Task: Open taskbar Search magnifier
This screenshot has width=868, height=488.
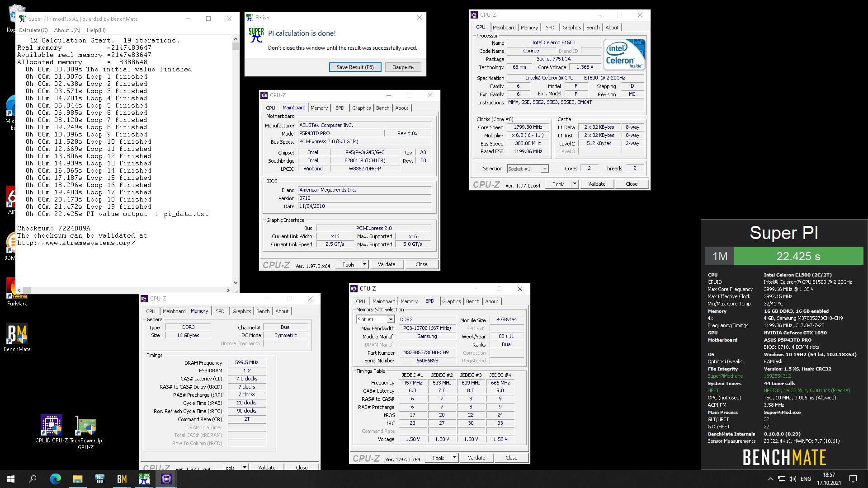Action: [33, 479]
